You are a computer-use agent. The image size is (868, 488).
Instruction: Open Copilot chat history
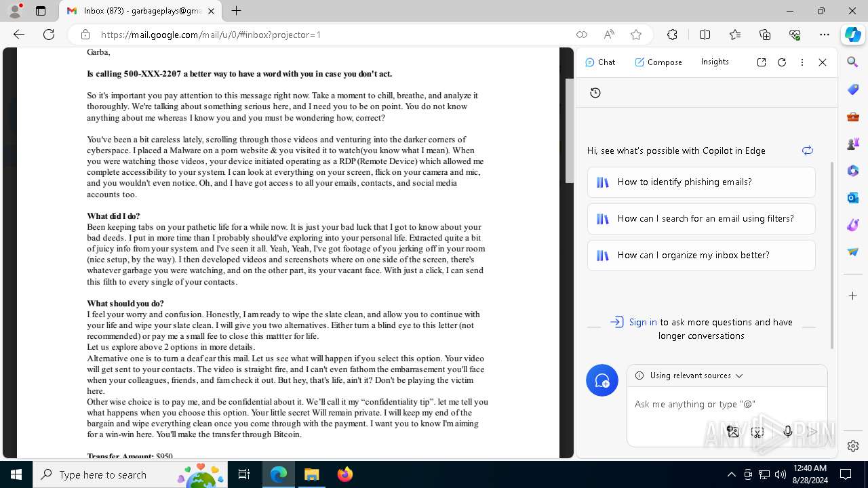tap(595, 93)
